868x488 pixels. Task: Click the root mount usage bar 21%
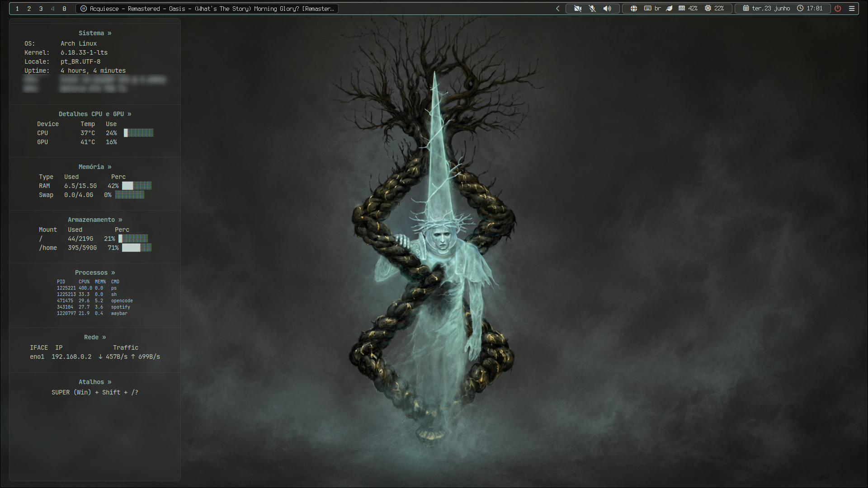(x=133, y=239)
